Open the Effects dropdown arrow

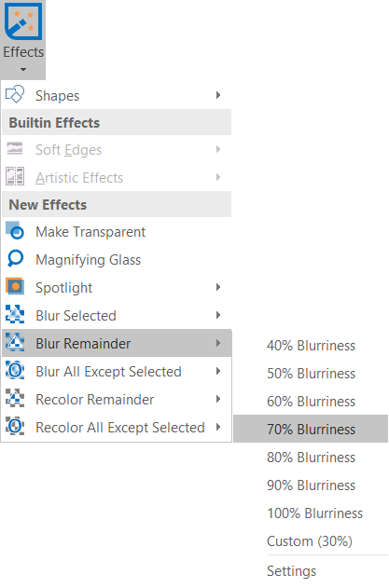23,69
